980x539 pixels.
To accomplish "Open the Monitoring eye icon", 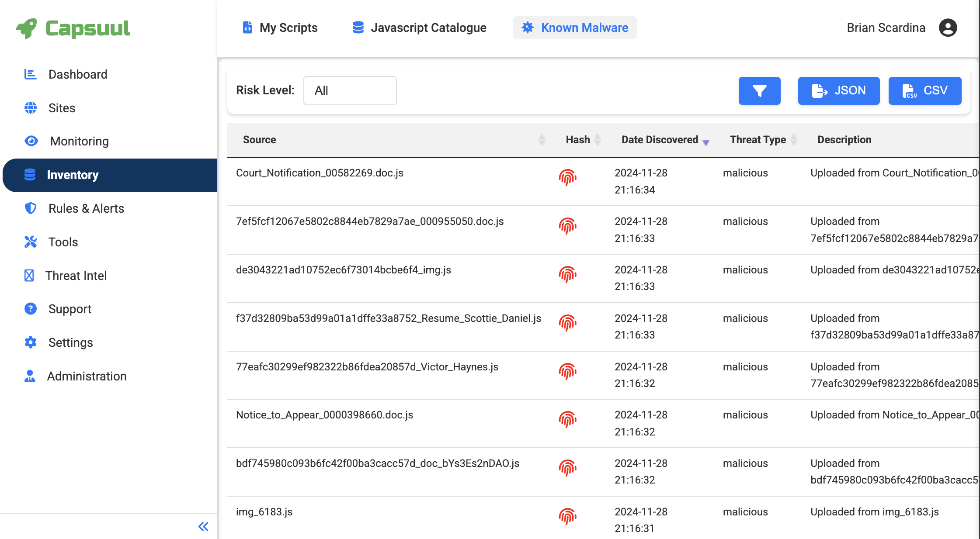I will 30,141.
